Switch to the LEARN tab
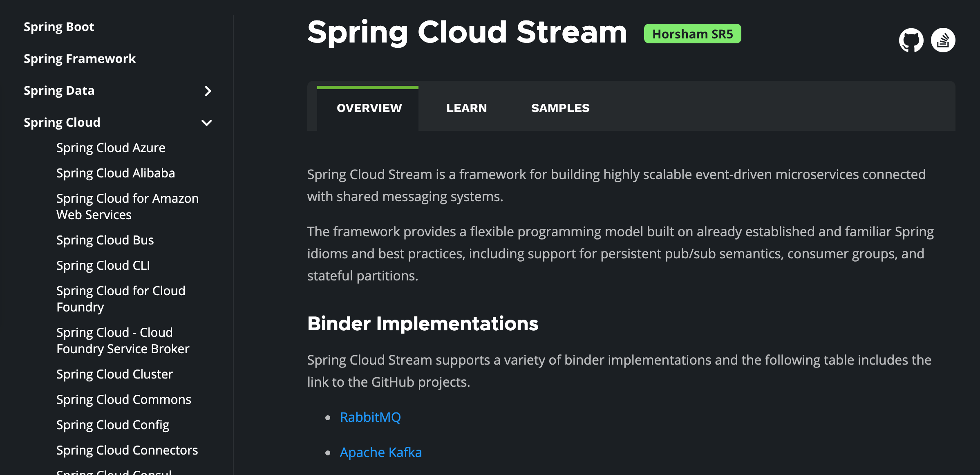 point(466,108)
